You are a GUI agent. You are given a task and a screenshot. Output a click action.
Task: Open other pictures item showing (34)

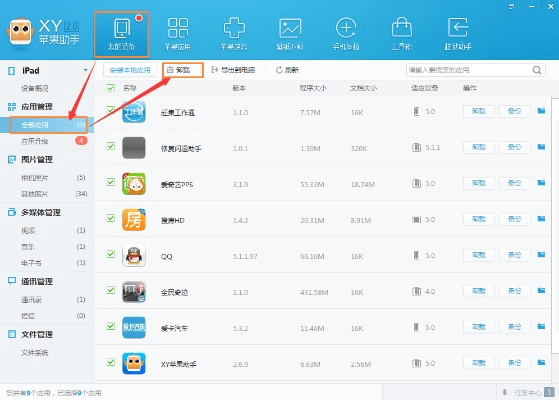[x=47, y=194]
